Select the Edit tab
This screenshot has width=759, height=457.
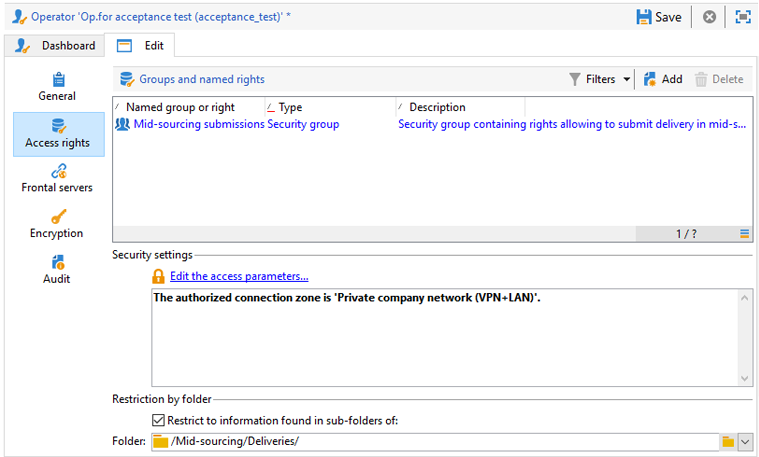coord(140,46)
